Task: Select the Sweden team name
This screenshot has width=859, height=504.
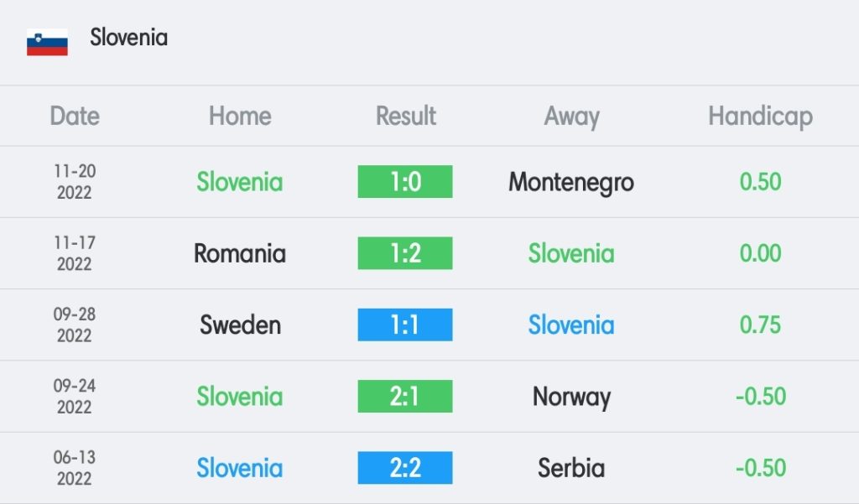Action: click(x=240, y=325)
